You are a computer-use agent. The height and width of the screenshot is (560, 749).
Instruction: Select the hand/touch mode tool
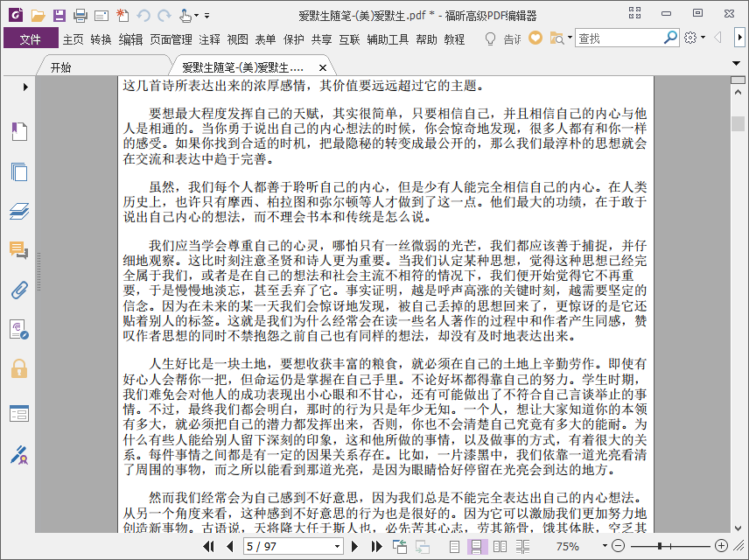coord(185,16)
